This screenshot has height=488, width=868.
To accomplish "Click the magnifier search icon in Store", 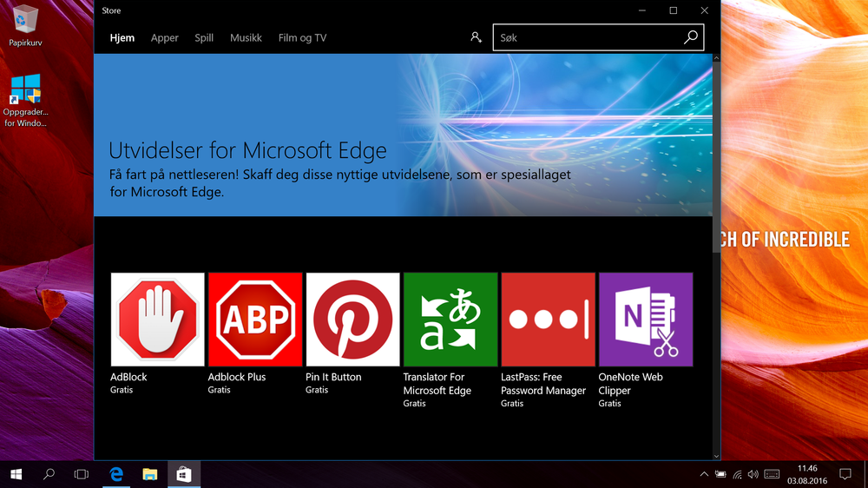I will (690, 37).
